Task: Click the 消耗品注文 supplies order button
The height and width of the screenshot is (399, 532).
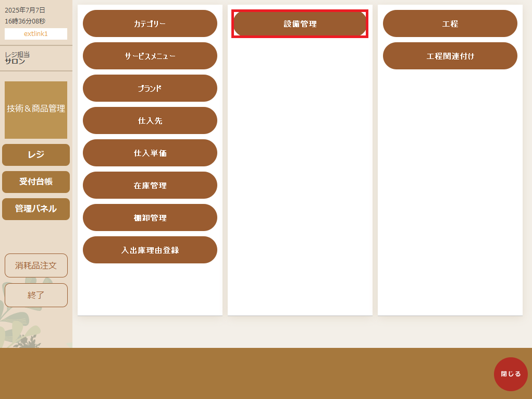Action: click(x=36, y=265)
